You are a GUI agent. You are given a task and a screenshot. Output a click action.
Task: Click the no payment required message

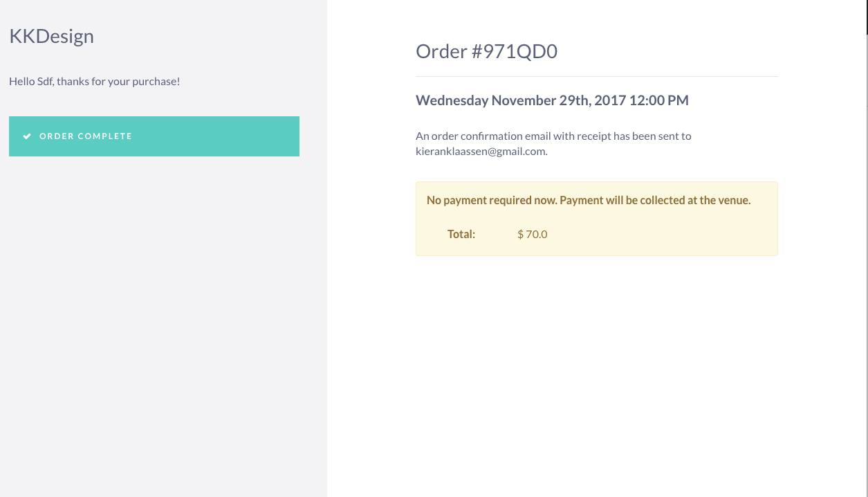(588, 199)
